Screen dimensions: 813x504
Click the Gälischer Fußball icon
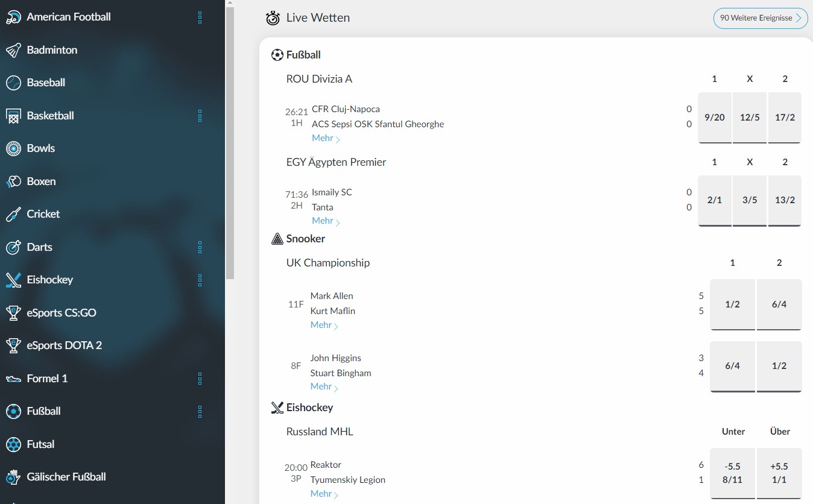click(13, 477)
